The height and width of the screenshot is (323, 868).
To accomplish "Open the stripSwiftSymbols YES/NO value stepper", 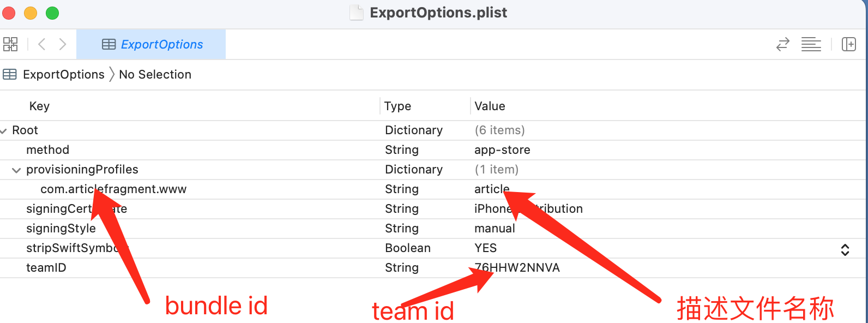I will click(845, 249).
